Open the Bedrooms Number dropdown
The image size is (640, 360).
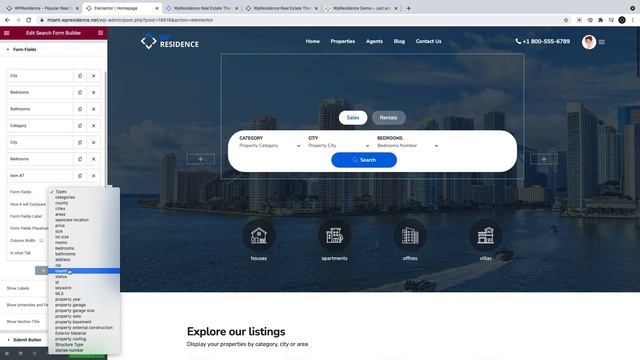pos(407,146)
